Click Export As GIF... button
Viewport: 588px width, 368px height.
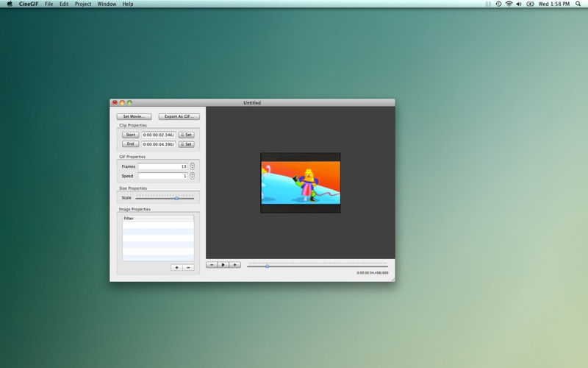(x=179, y=116)
